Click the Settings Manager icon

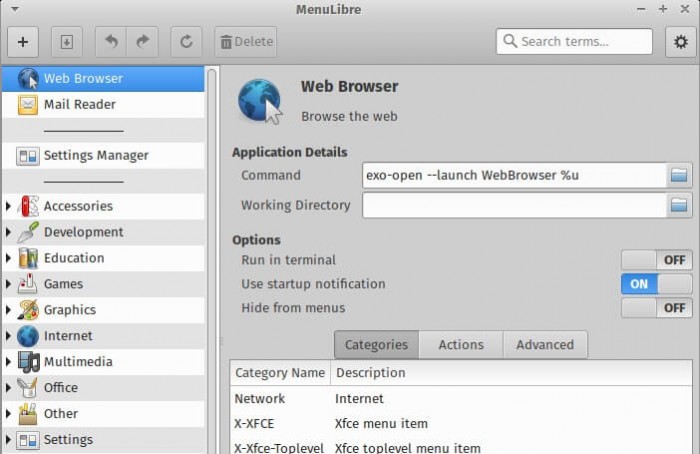[x=28, y=156]
